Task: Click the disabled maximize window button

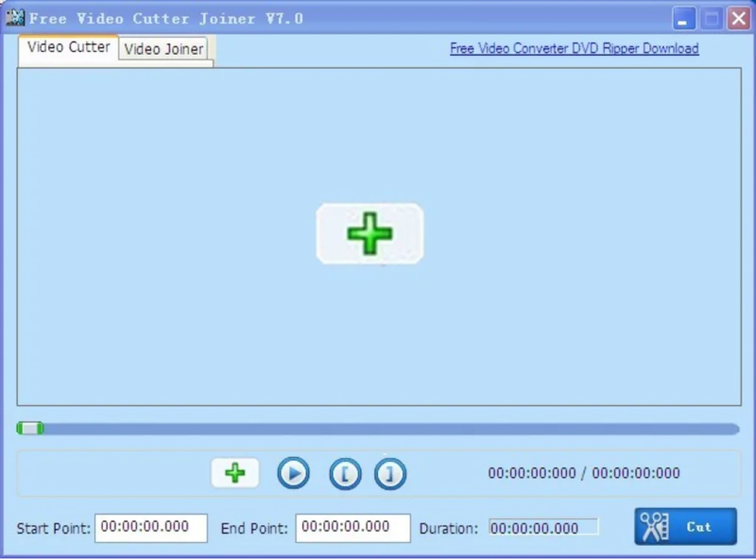Action: tap(712, 19)
